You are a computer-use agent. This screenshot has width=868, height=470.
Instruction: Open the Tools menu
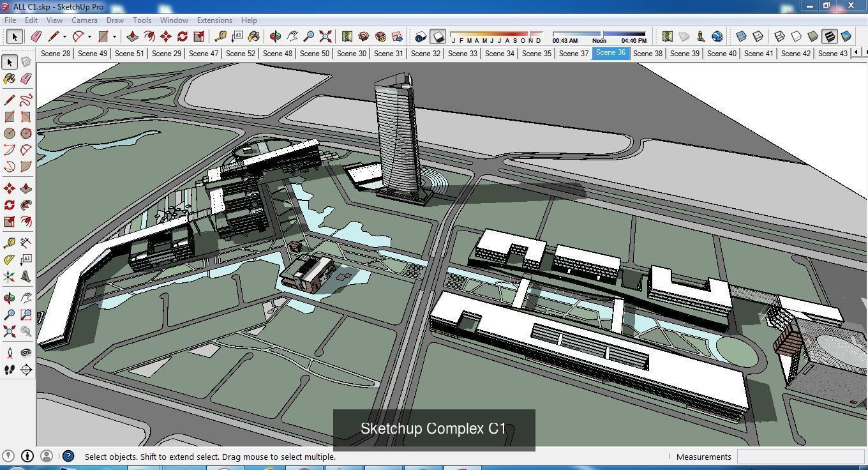142,20
